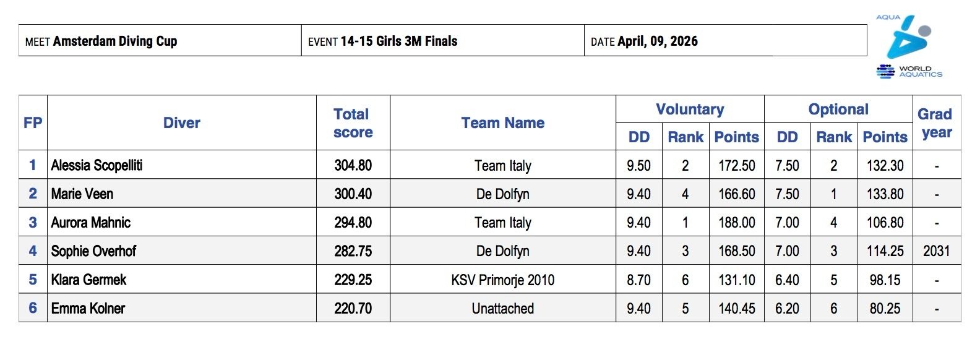The height and width of the screenshot is (360, 980).
Task: Select the Team Name column header
Action: pos(502,122)
